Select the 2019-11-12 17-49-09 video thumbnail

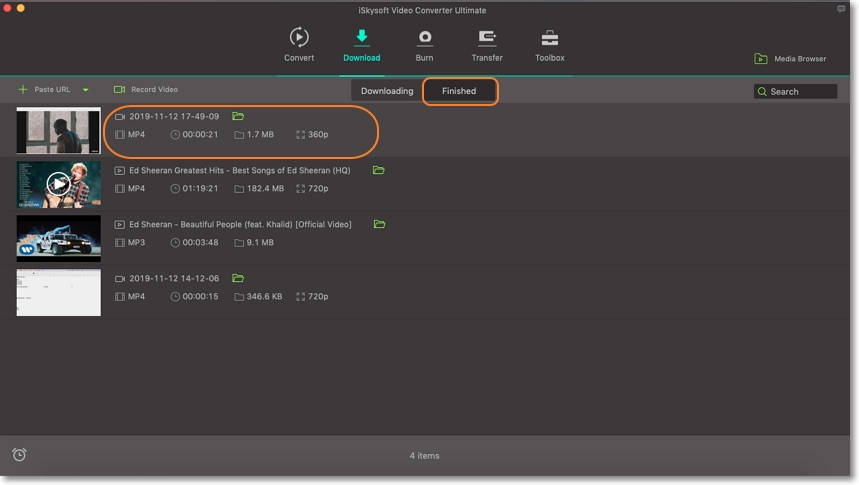(x=59, y=130)
